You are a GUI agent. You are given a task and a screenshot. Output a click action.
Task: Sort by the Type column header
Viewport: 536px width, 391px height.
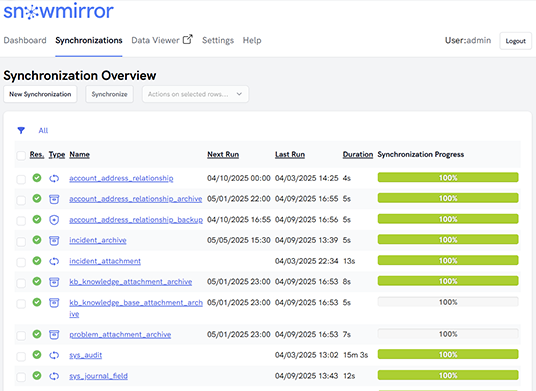pyautogui.click(x=57, y=154)
